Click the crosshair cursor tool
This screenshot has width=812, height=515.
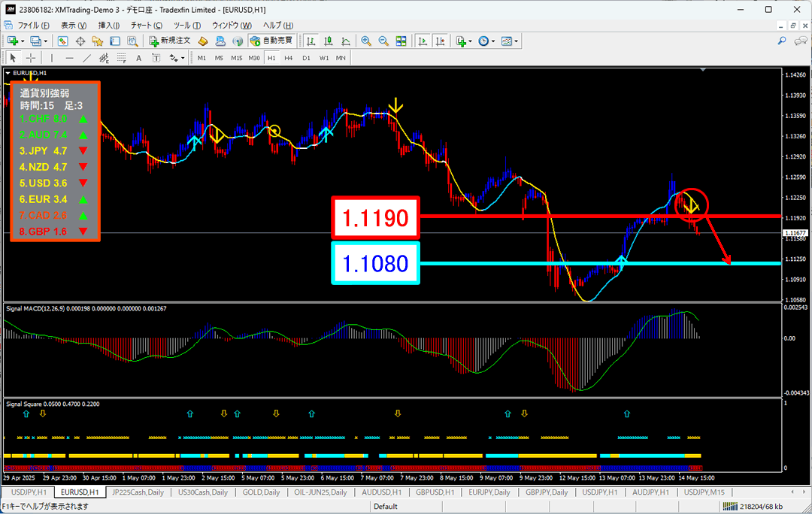[31, 58]
